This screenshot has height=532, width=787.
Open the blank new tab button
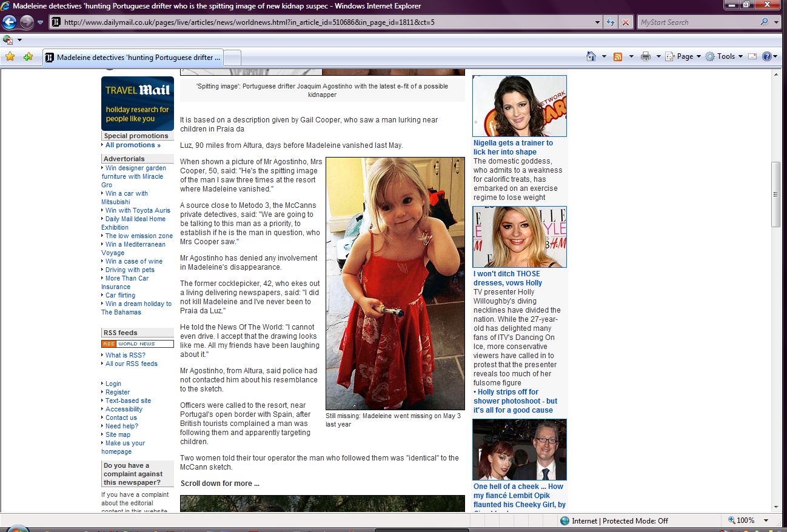(x=233, y=58)
